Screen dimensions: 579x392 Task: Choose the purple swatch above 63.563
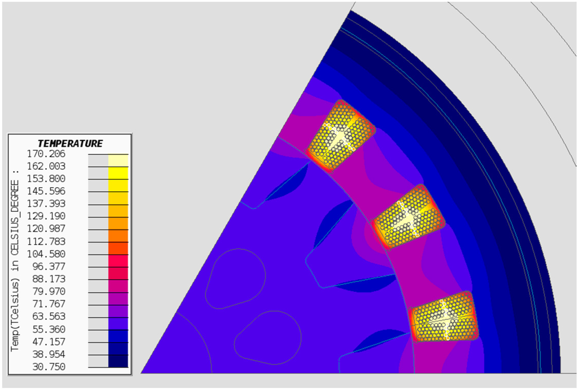118,311
